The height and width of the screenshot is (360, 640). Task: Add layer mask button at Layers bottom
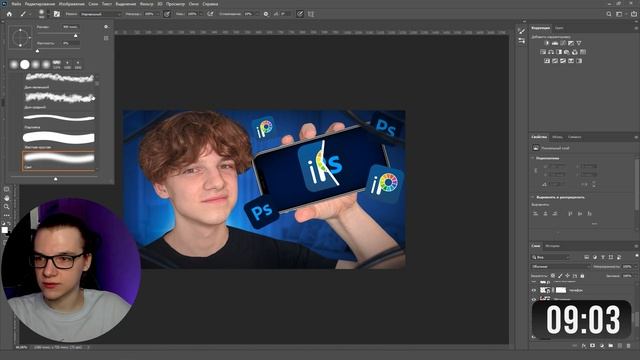[593, 346]
